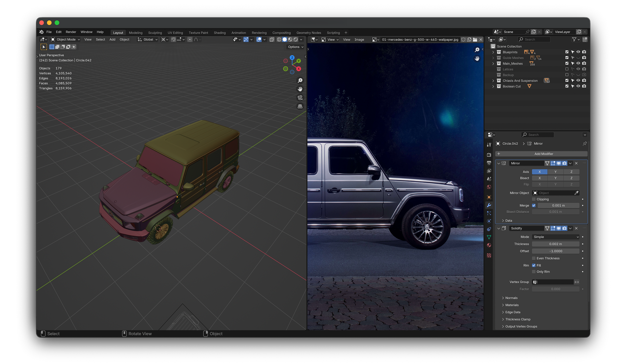
Task: Open the Render Properties camera icon
Action: pyautogui.click(x=489, y=155)
